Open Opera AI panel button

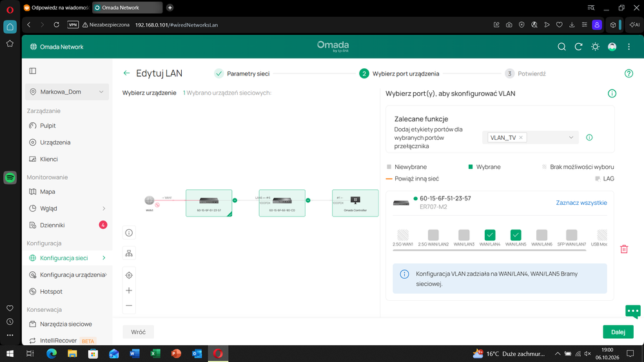pyautogui.click(x=634, y=24)
